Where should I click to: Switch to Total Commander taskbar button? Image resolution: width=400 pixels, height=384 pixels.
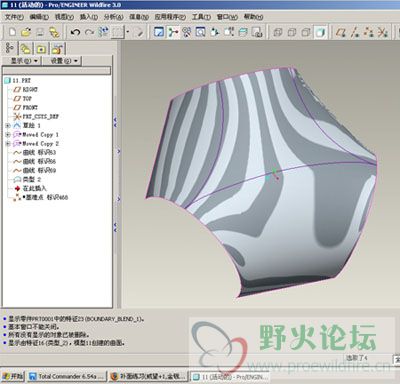[67, 377]
